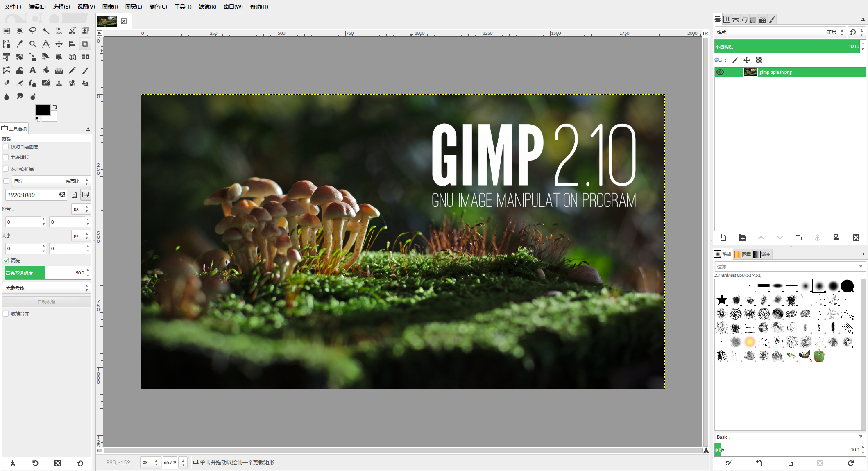Open the 固定 宽高比 dropdown
Image resolution: width=868 pixels, height=471 pixels.
(51, 181)
